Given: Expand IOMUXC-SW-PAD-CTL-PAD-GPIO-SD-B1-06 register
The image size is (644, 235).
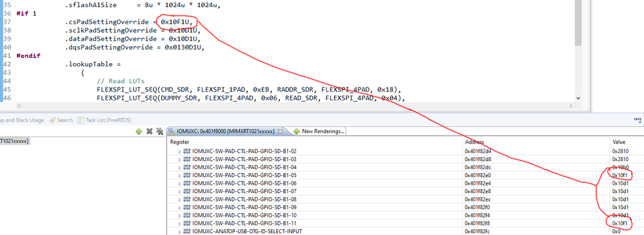Looking at the screenshot, I should click(179, 183).
